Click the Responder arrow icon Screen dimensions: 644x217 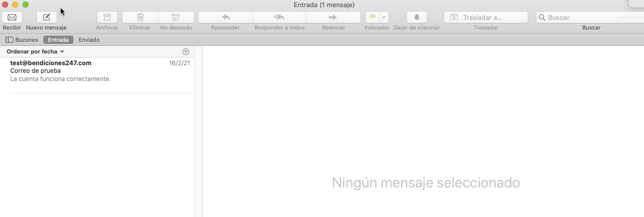tap(225, 17)
